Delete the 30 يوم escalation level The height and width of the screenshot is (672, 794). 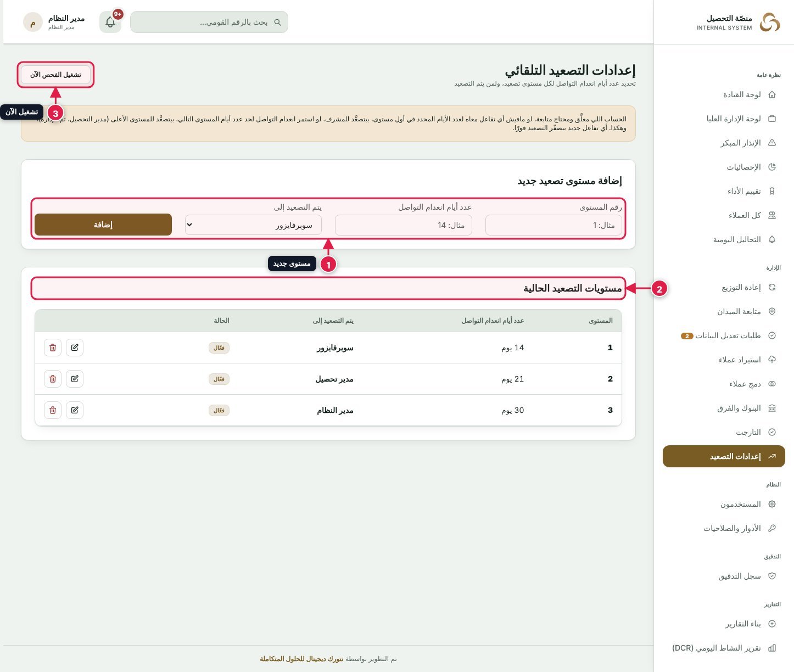coord(53,410)
